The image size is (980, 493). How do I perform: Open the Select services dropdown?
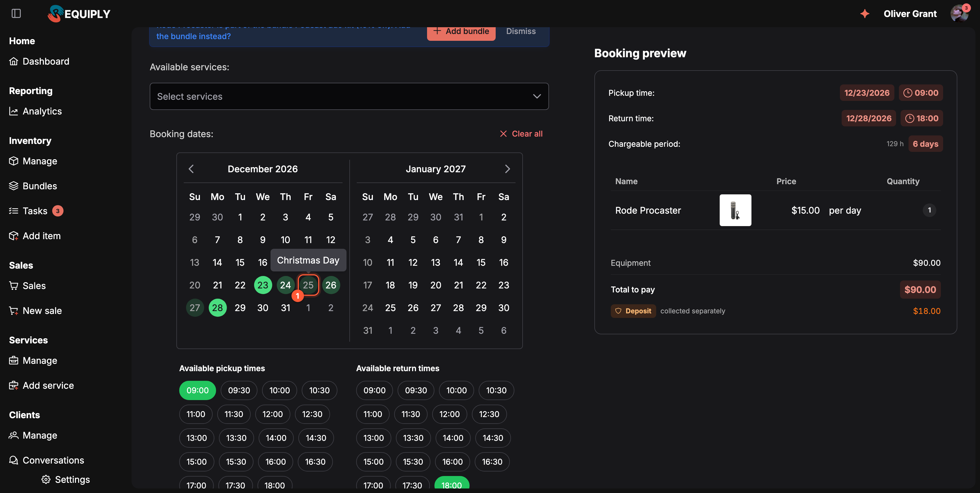coord(349,96)
